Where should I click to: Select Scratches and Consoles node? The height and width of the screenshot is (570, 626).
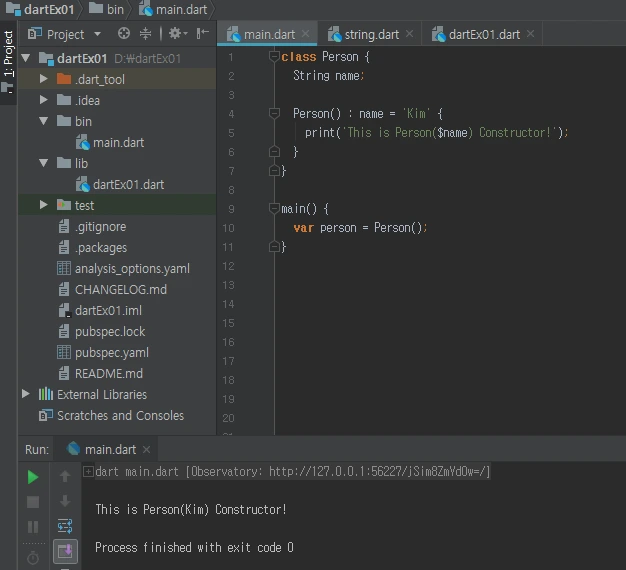[111, 416]
